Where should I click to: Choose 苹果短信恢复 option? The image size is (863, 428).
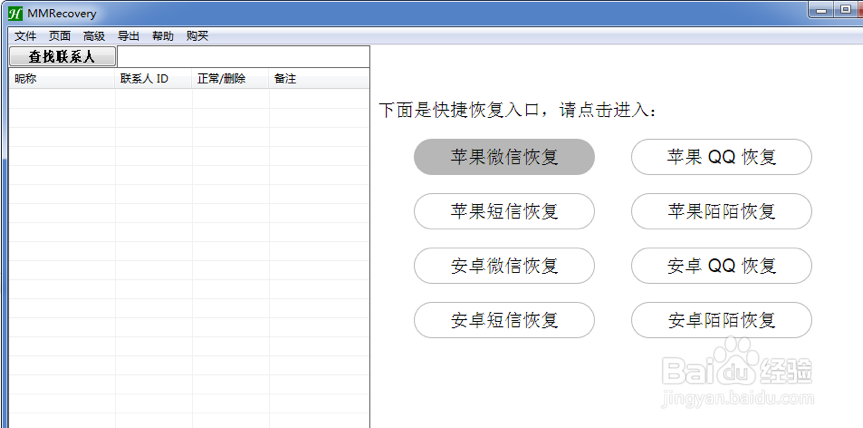tap(504, 211)
